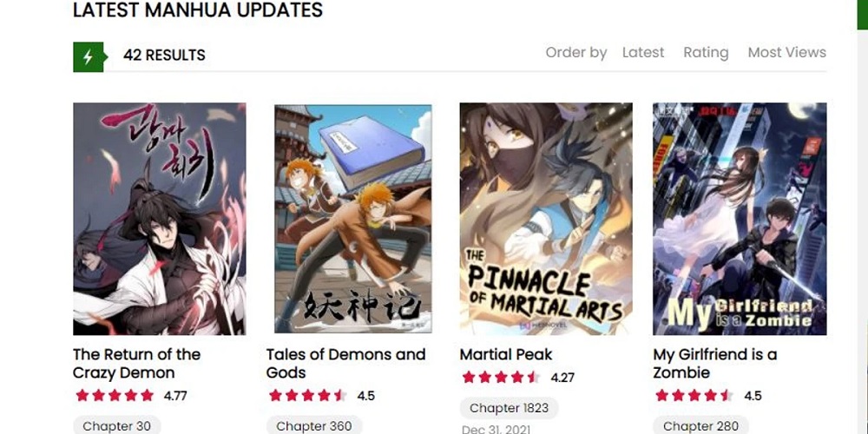Read Chapter 30 of Crazy Demon
Image resolution: width=868 pixels, height=434 pixels.
coord(117,425)
